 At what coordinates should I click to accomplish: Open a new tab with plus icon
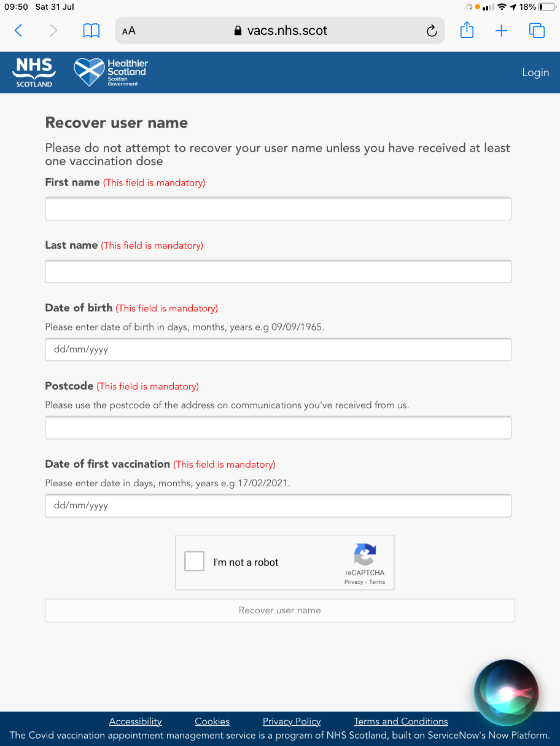pyautogui.click(x=502, y=31)
